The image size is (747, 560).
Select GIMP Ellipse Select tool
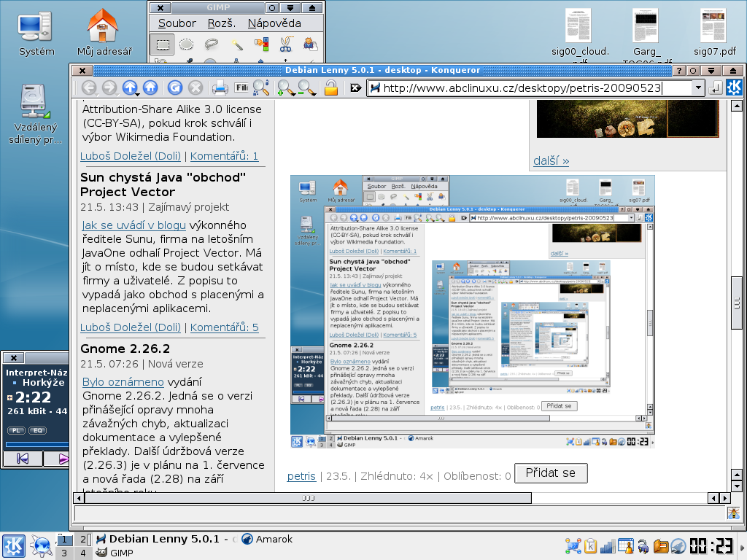[186, 44]
